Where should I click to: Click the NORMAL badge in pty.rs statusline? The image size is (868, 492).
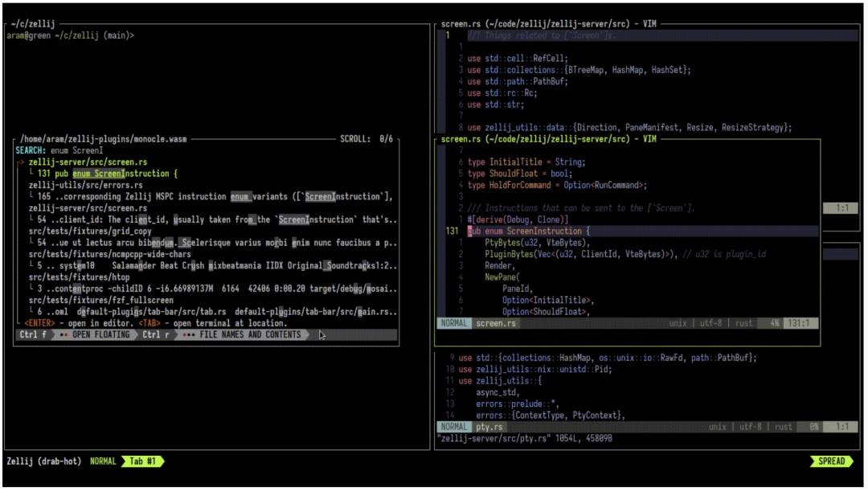454,427
